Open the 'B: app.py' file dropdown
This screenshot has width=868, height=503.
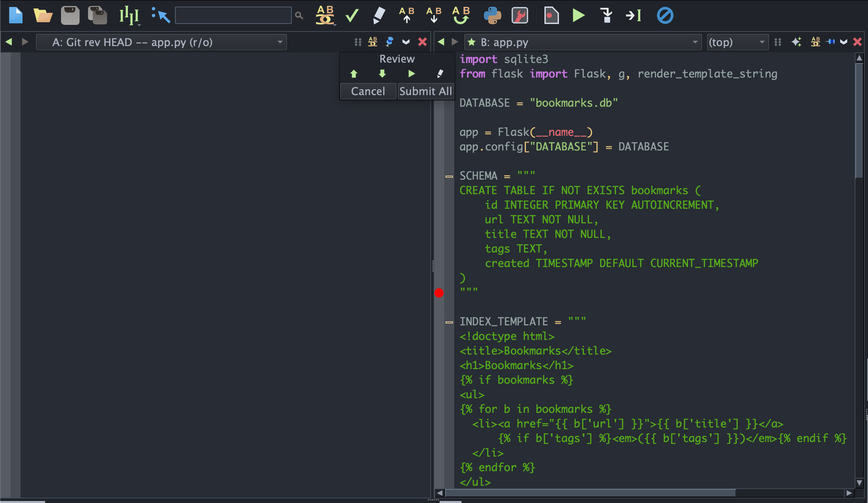[x=583, y=42]
